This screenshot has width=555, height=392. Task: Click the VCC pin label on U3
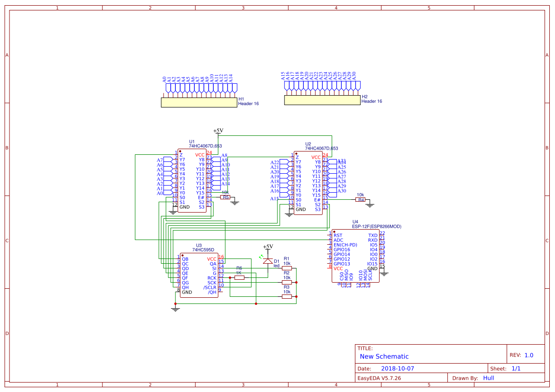212,259
